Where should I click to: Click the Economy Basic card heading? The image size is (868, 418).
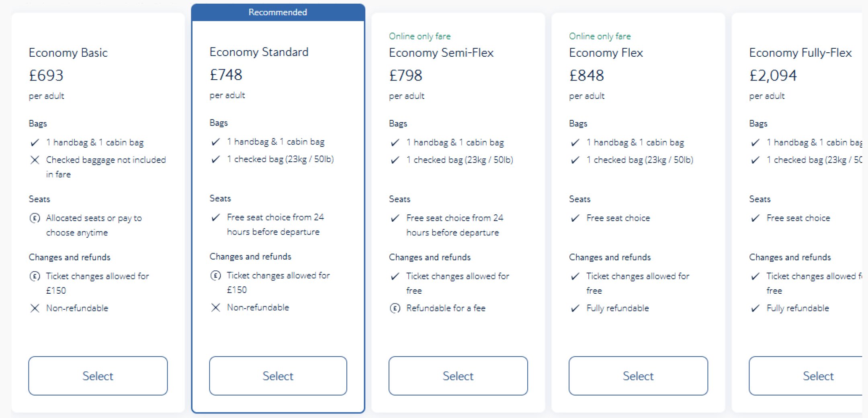tap(68, 52)
